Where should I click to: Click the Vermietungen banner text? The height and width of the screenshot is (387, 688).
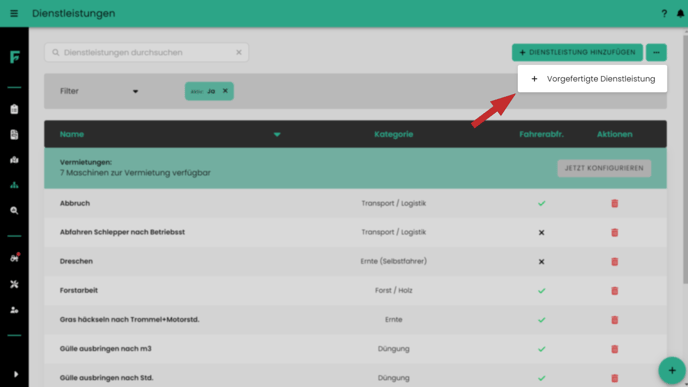[135, 168]
